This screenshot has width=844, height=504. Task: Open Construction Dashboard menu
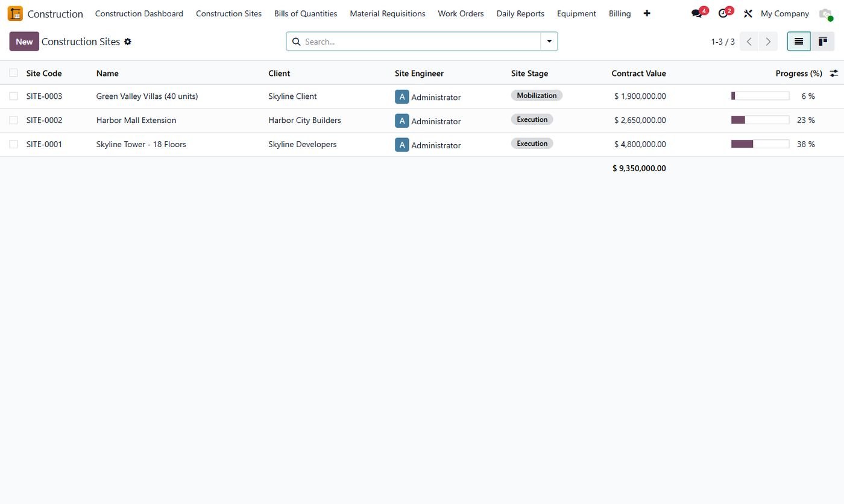139,13
